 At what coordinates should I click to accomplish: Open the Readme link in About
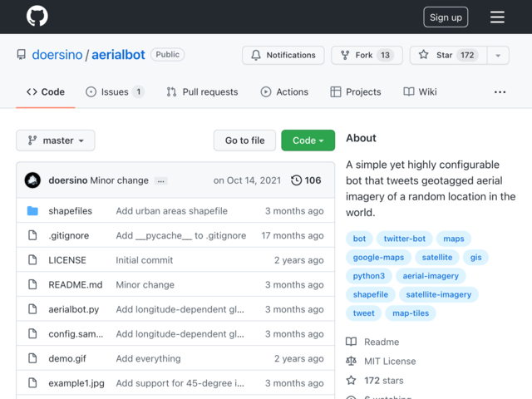point(372,342)
